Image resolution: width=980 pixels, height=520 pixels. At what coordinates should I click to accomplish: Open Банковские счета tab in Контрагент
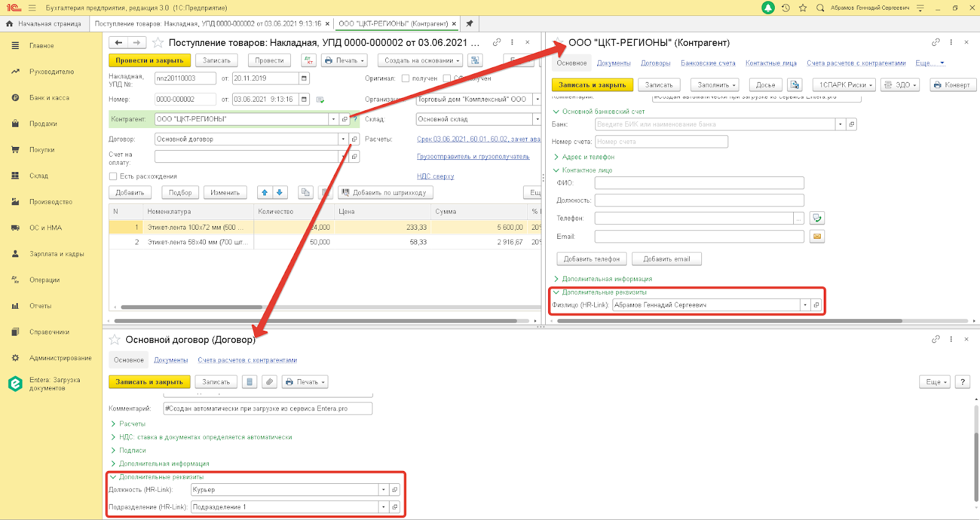click(708, 63)
